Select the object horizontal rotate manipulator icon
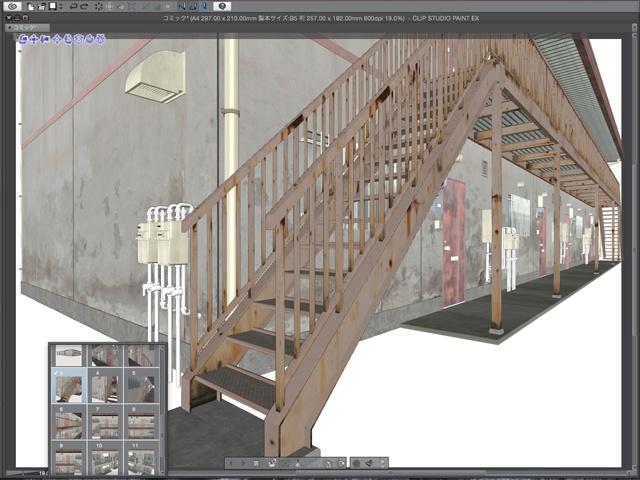 click(x=90, y=39)
